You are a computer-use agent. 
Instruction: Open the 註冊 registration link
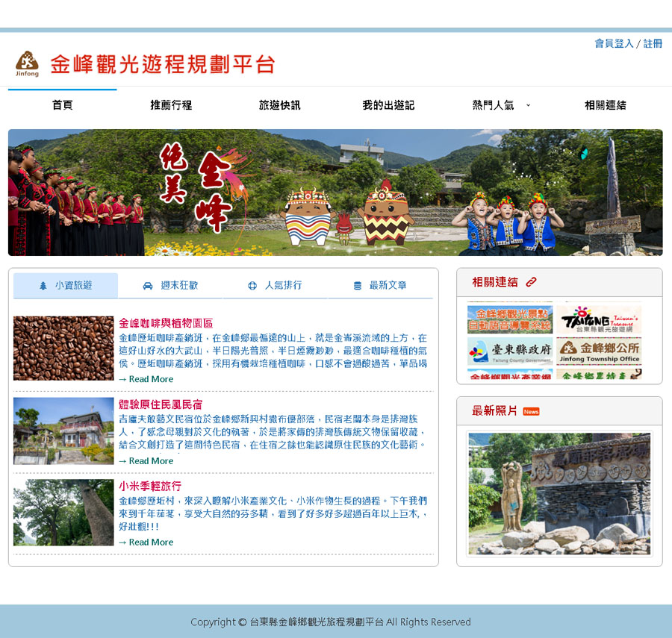[x=653, y=43]
